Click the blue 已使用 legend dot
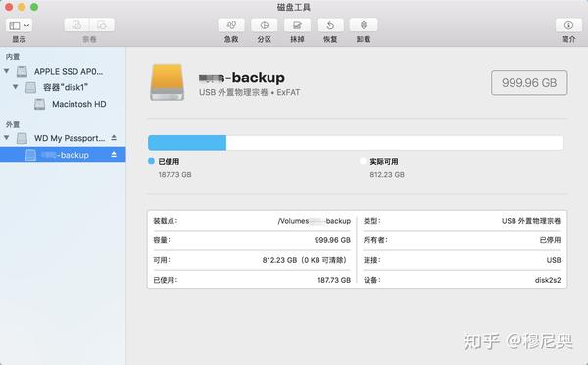Screen dimensions: 588x365 point(151,161)
